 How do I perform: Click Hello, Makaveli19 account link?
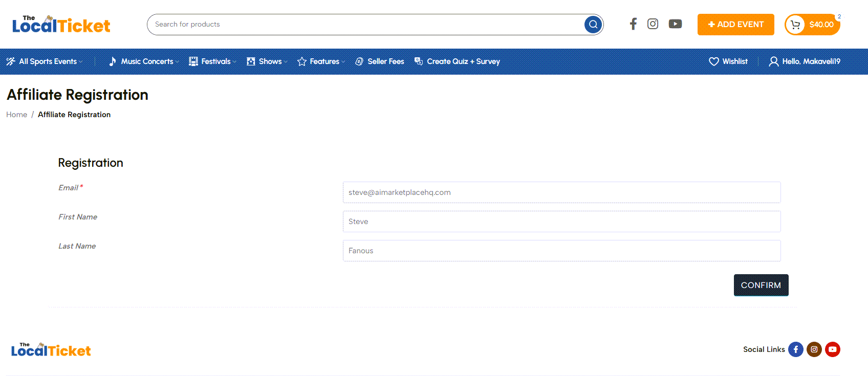pyautogui.click(x=811, y=61)
